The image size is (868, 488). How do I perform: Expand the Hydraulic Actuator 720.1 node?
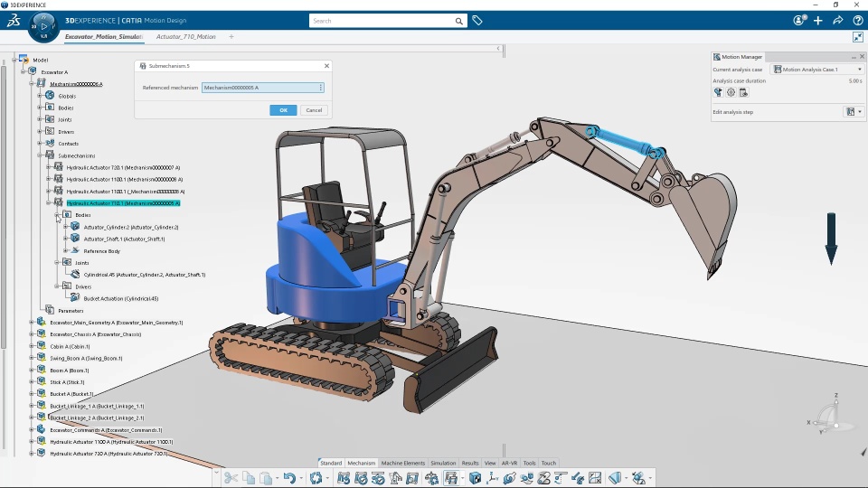[49, 167]
